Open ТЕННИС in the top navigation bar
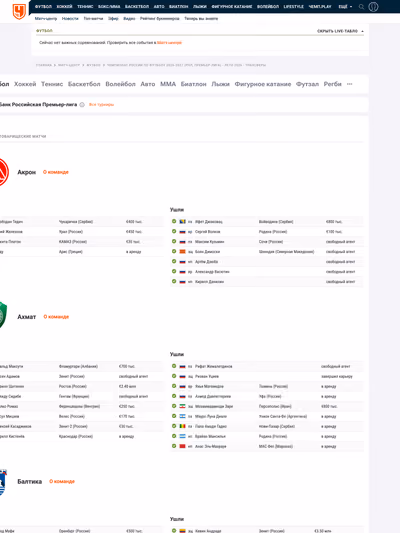Screen dimensions: 400x533 [85, 7]
